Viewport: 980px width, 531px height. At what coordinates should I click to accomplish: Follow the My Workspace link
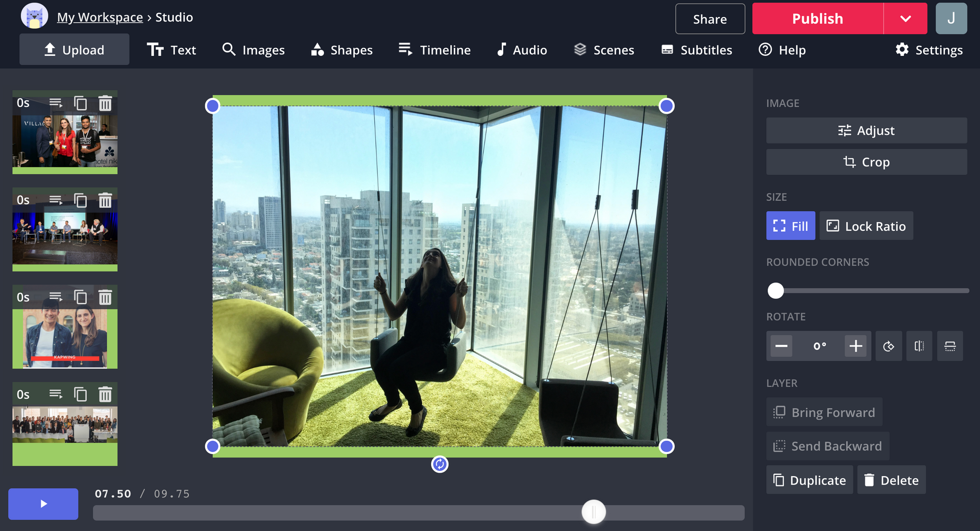(x=100, y=17)
